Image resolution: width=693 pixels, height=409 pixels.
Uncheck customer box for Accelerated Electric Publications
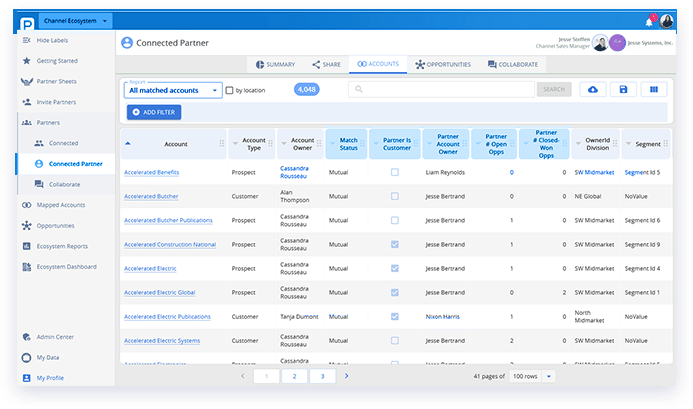click(395, 317)
